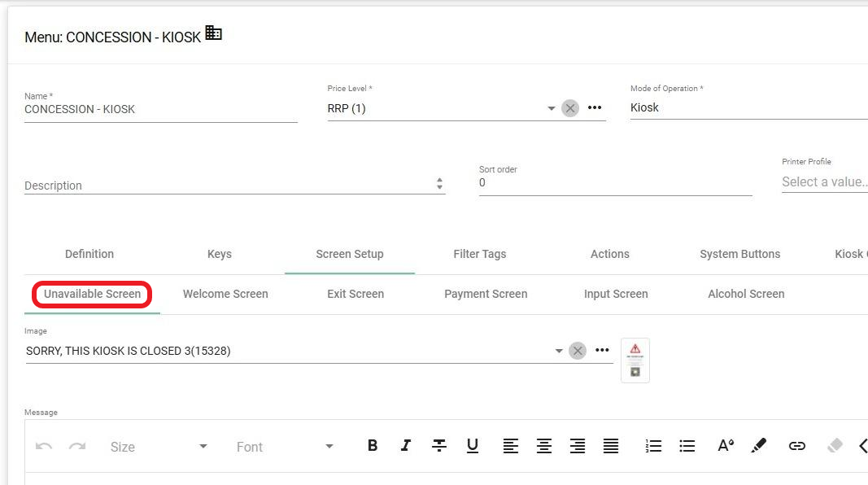Underline the message text
The width and height of the screenshot is (868, 485).
click(473, 446)
